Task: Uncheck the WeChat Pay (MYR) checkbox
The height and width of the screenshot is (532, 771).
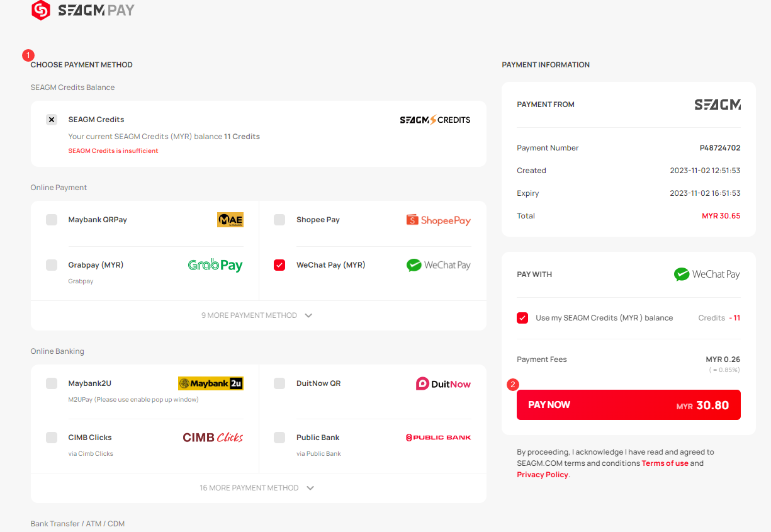Action: click(279, 265)
